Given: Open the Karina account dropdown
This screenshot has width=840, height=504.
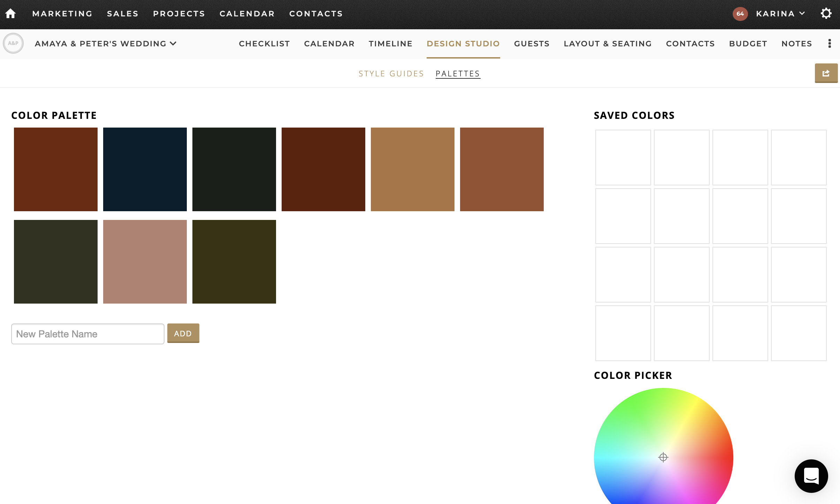Looking at the screenshot, I should [780, 14].
